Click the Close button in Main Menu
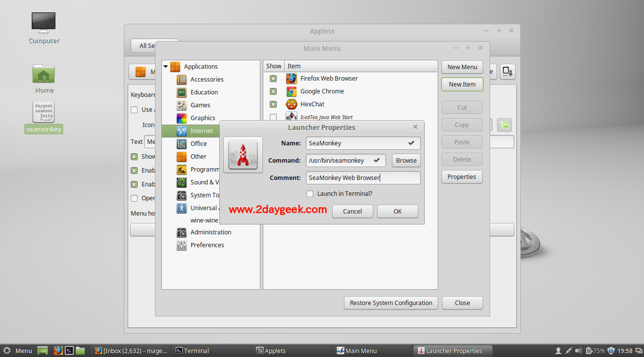Viewport: 644px width, 357px height. (x=462, y=303)
